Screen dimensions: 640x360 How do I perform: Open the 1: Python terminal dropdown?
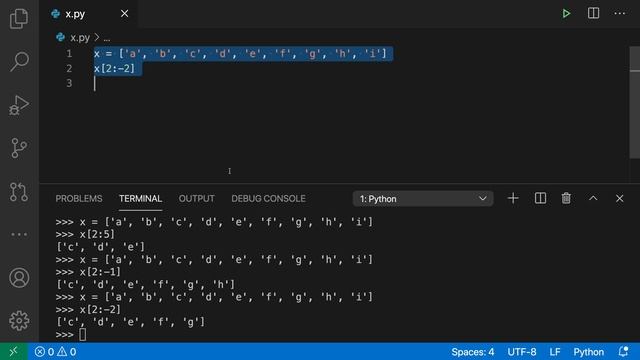click(423, 199)
